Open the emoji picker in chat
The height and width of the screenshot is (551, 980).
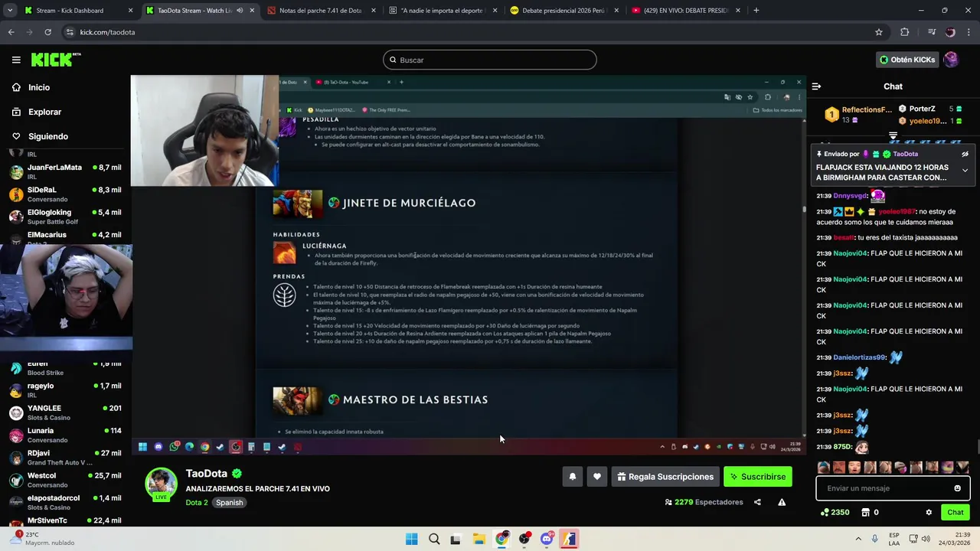tap(957, 488)
